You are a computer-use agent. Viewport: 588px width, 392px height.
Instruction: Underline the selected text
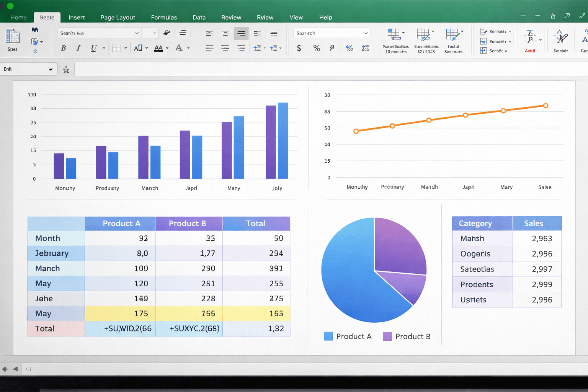click(x=93, y=48)
